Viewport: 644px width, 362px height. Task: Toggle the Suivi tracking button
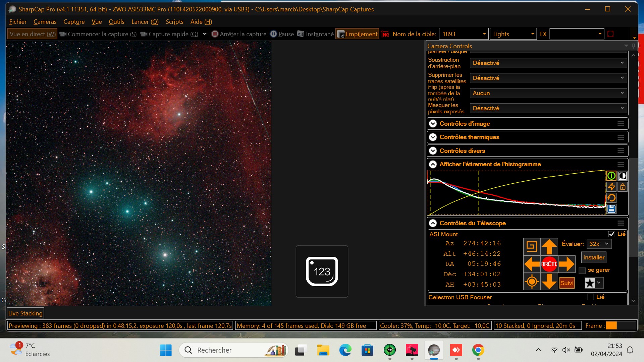pos(567,283)
